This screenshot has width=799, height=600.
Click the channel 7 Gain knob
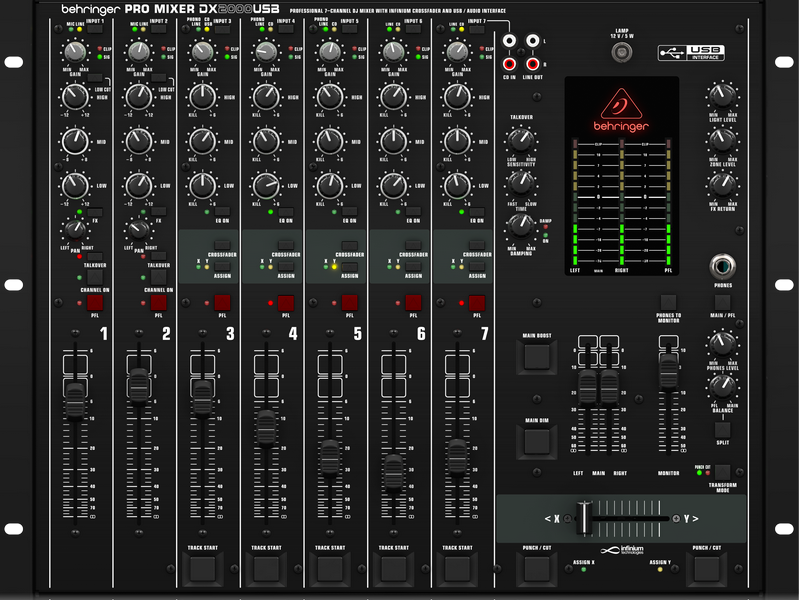(x=457, y=52)
